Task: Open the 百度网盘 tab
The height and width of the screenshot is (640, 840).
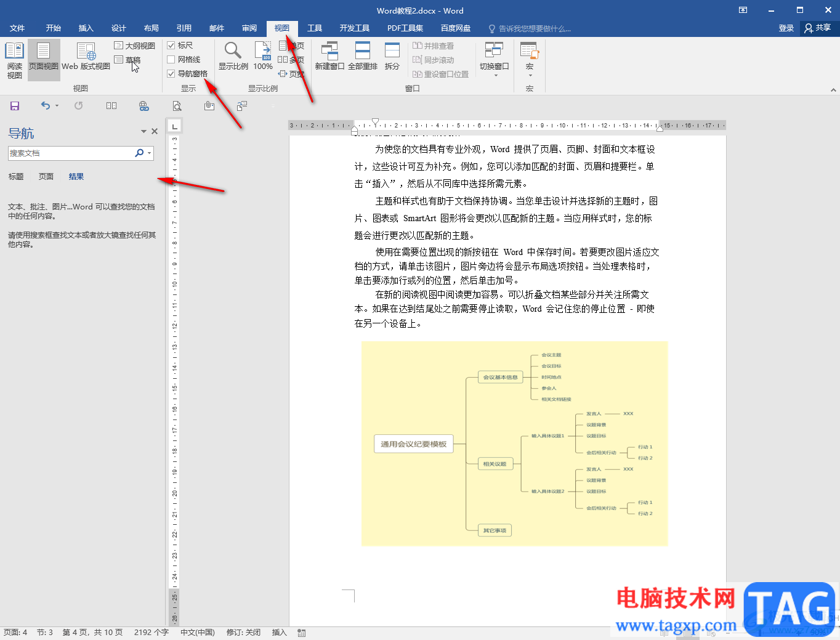Action: click(x=456, y=28)
